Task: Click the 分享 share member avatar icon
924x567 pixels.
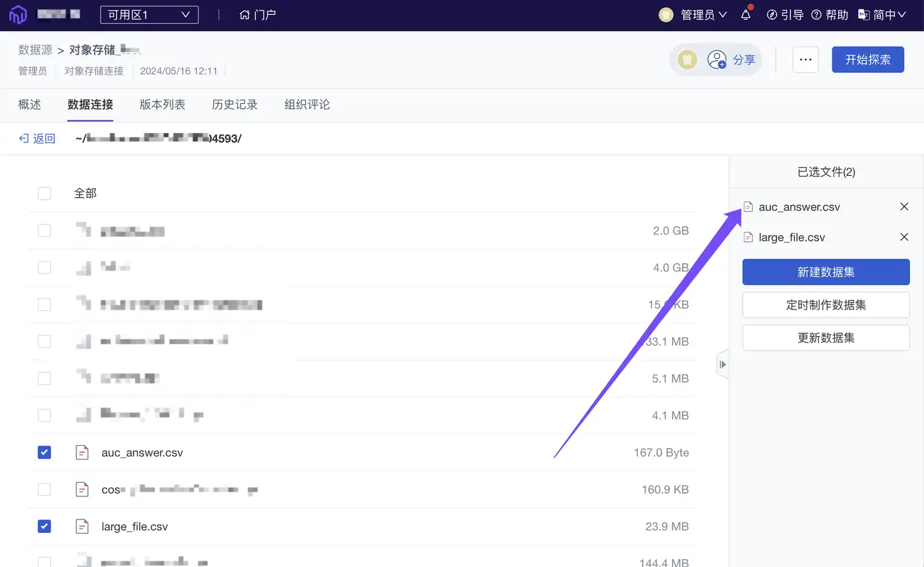Action: pyautogui.click(x=717, y=59)
